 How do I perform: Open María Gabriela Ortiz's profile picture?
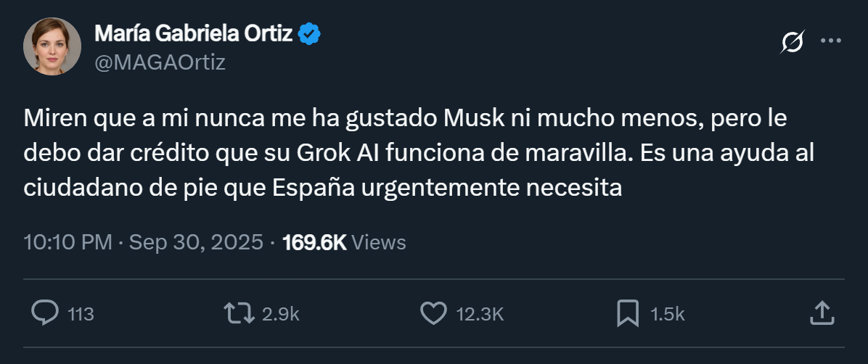click(52, 46)
